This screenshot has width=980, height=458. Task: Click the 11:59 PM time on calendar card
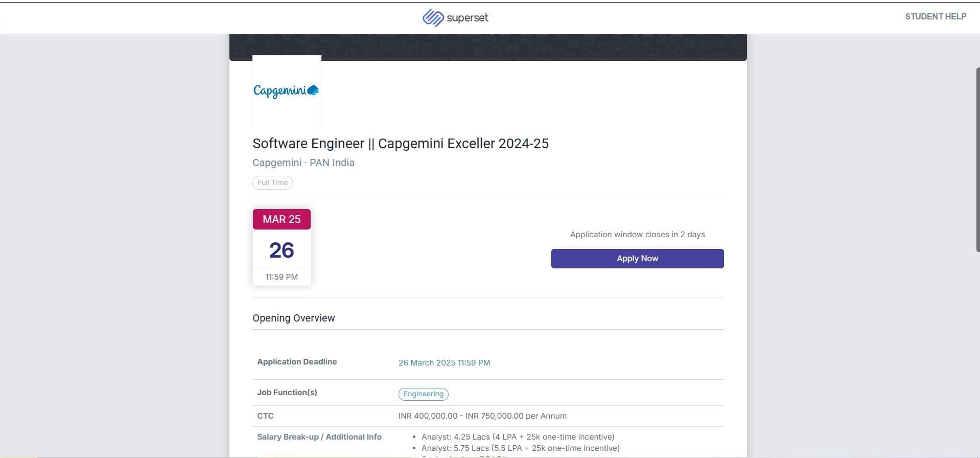coord(282,277)
